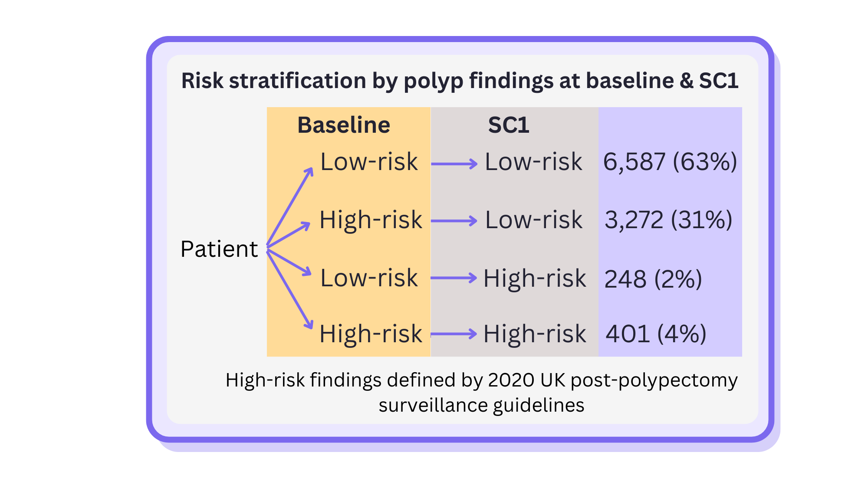This screenshot has width=868, height=488.
Task: Click the "High-risk findings defined by 2020 UK" footnote line
Action: pos(481,380)
